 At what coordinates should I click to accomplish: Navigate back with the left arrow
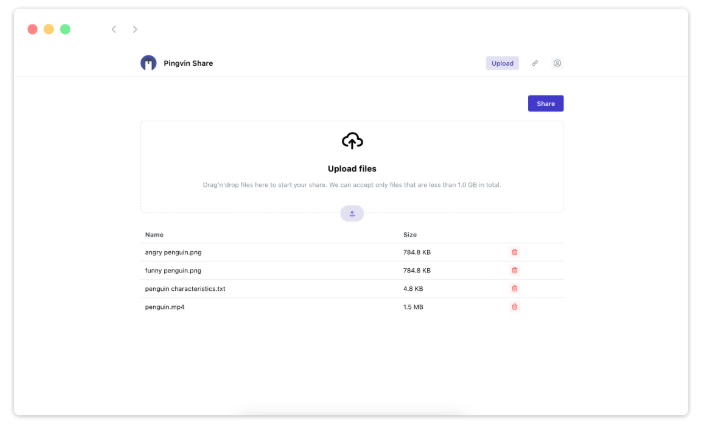(x=114, y=30)
